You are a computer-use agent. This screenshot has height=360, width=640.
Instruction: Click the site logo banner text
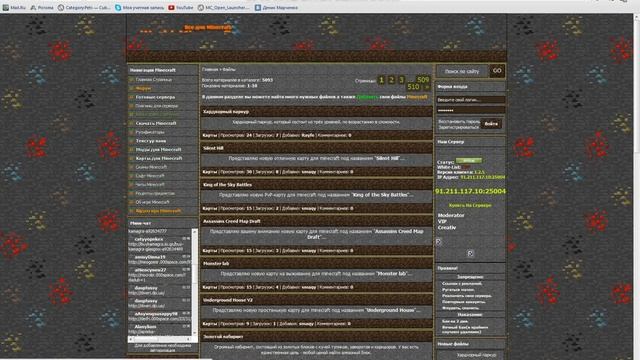[207, 27]
